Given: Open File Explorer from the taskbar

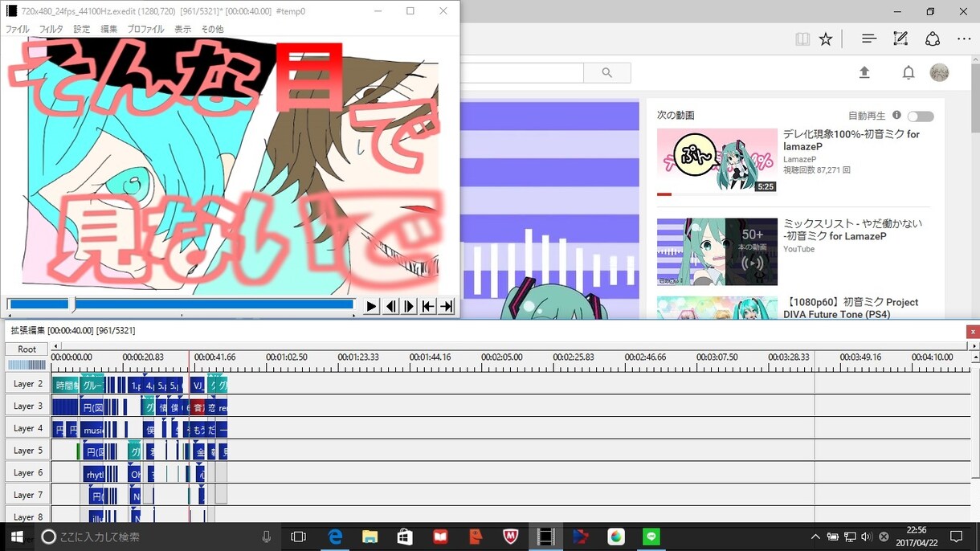Looking at the screenshot, I should (370, 537).
